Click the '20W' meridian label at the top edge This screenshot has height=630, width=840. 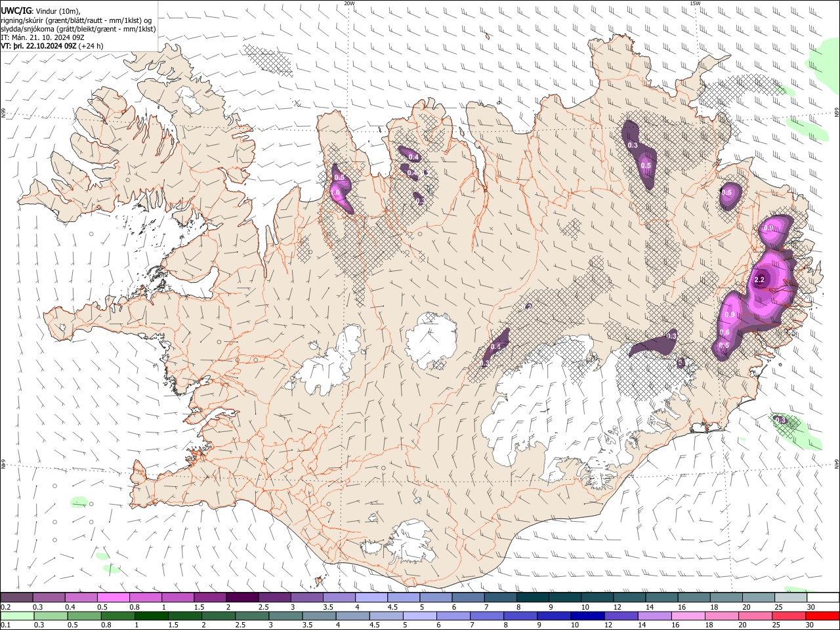349,3
